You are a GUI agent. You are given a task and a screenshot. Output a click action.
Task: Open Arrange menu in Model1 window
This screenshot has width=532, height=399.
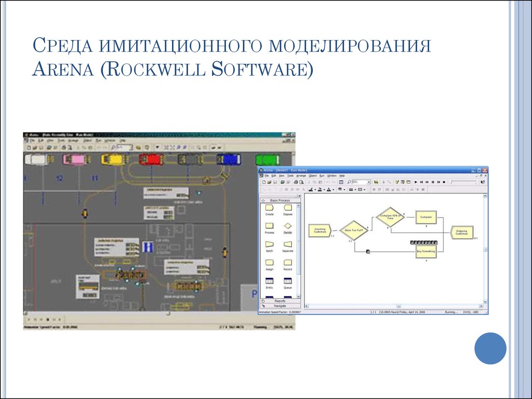pyautogui.click(x=301, y=176)
